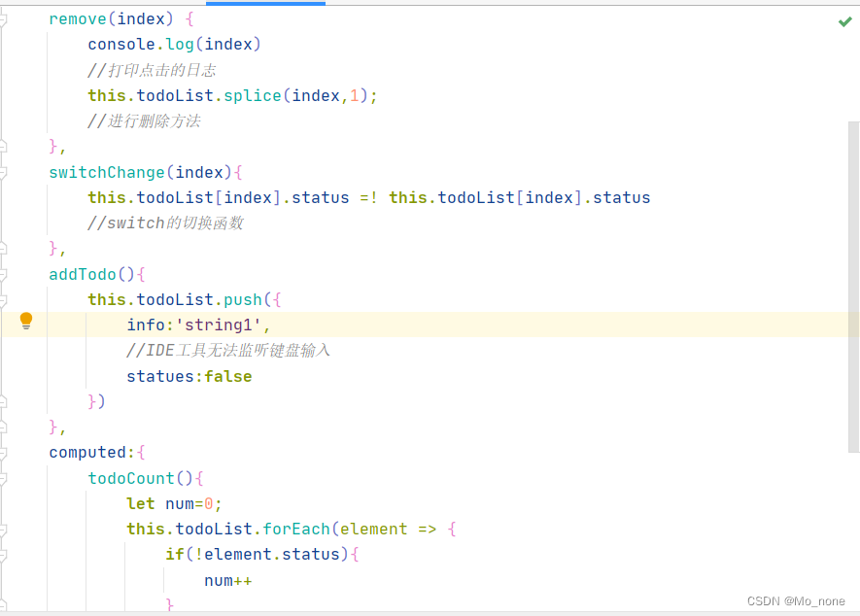Click the statues:false line
This screenshot has width=860, height=616.
click(189, 376)
